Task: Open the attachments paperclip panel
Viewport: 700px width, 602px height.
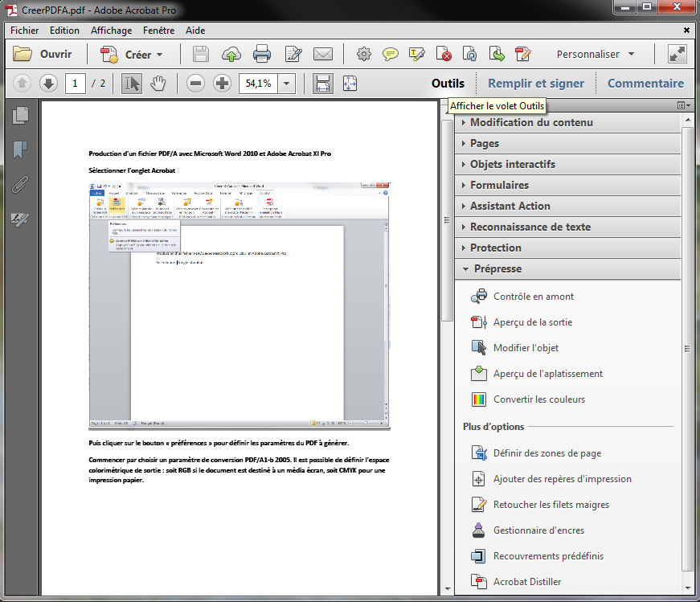Action: coord(20,184)
